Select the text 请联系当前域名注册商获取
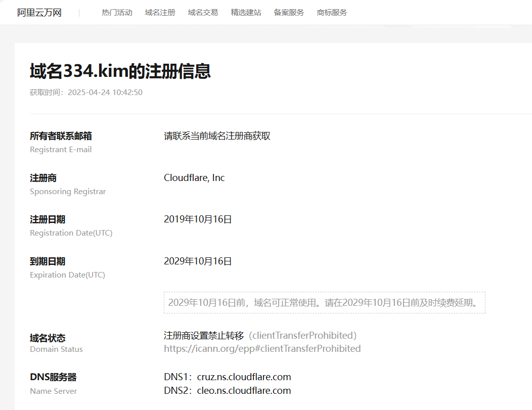This screenshot has width=532, height=410. (x=217, y=136)
